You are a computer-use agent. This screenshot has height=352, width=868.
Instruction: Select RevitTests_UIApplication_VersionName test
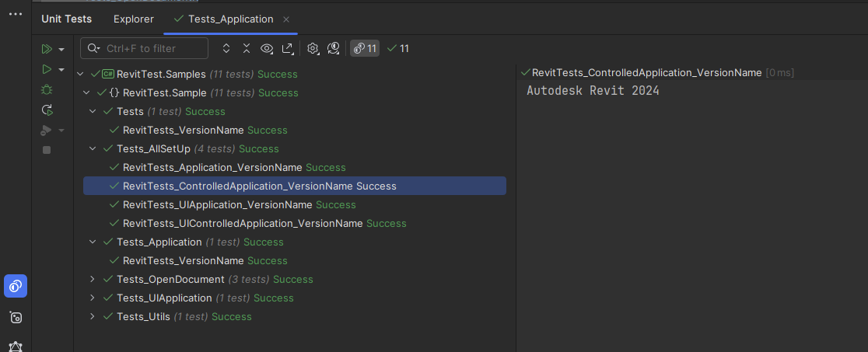217,204
